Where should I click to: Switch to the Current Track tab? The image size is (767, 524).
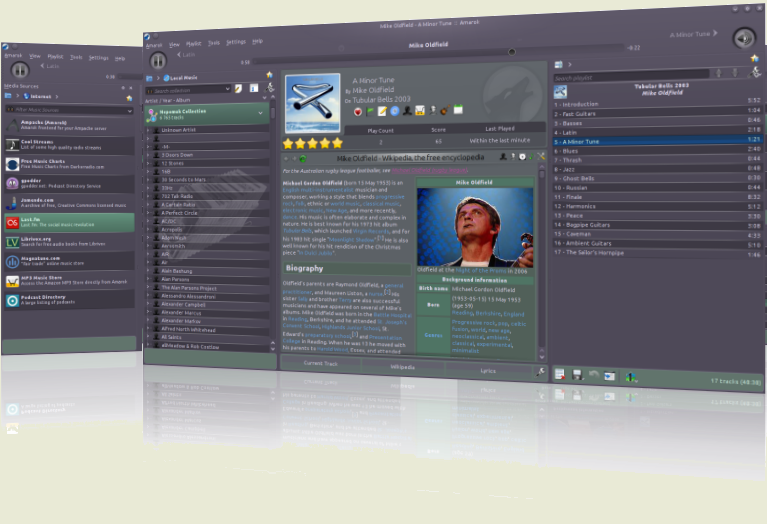pos(320,364)
